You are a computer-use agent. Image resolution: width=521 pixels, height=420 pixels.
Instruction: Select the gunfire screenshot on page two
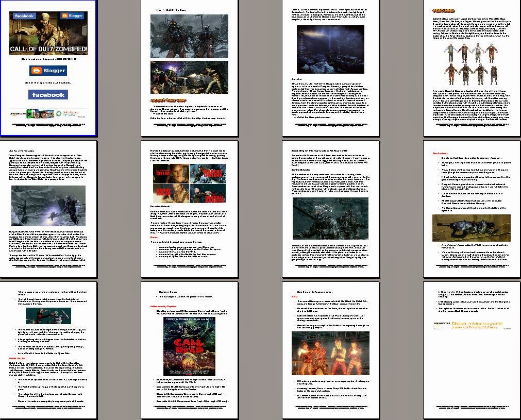pos(190,77)
